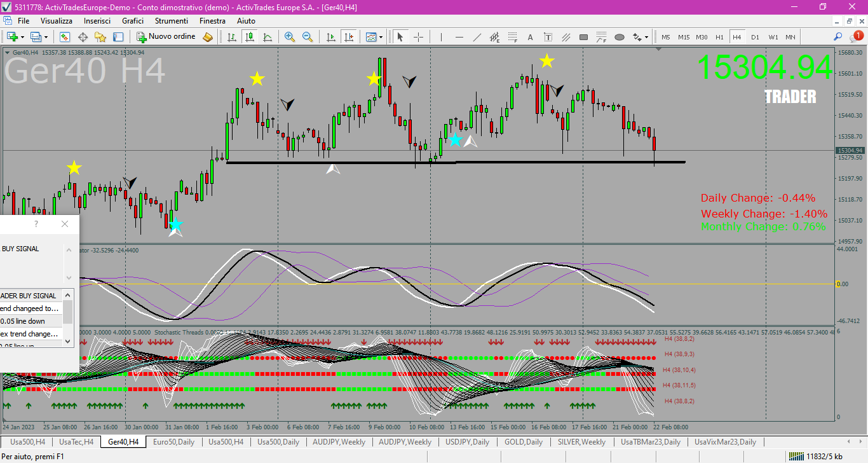The image size is (868, 463).
Task: Switch to the UsaTec,H4 chart tab
Action: (x=76, y=441)
